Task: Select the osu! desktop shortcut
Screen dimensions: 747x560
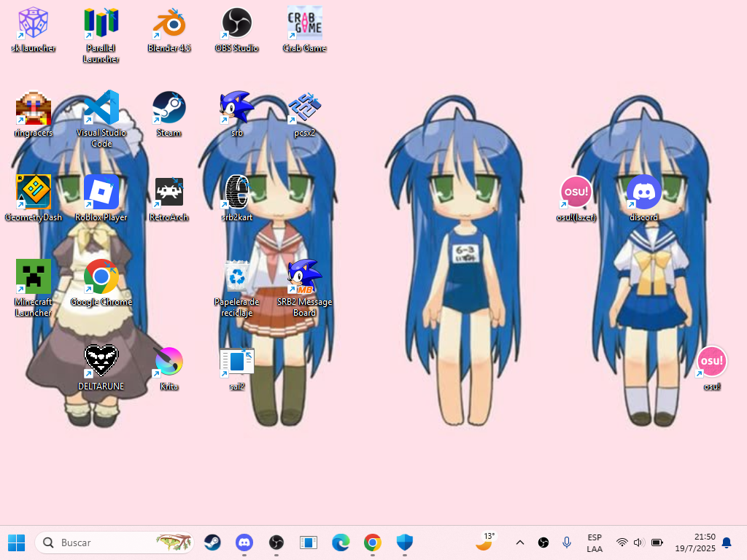Action: click(x=712, y=367)
